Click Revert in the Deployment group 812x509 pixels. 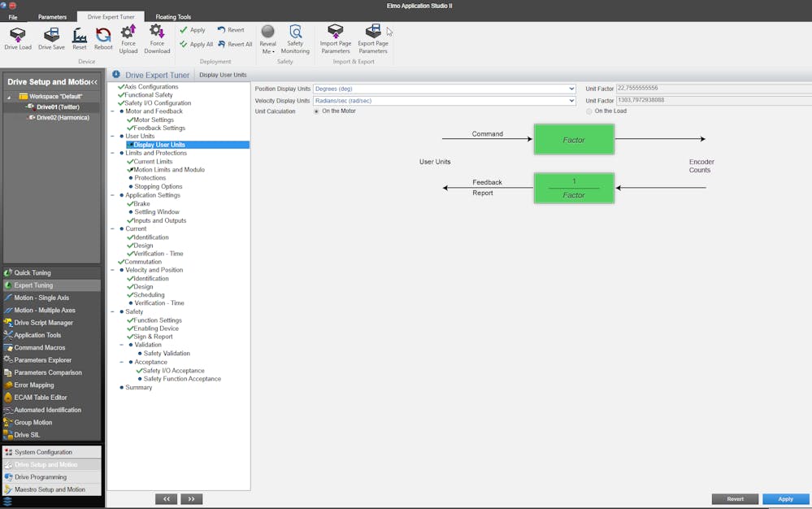pyautogui.click(x=231, y=30)
